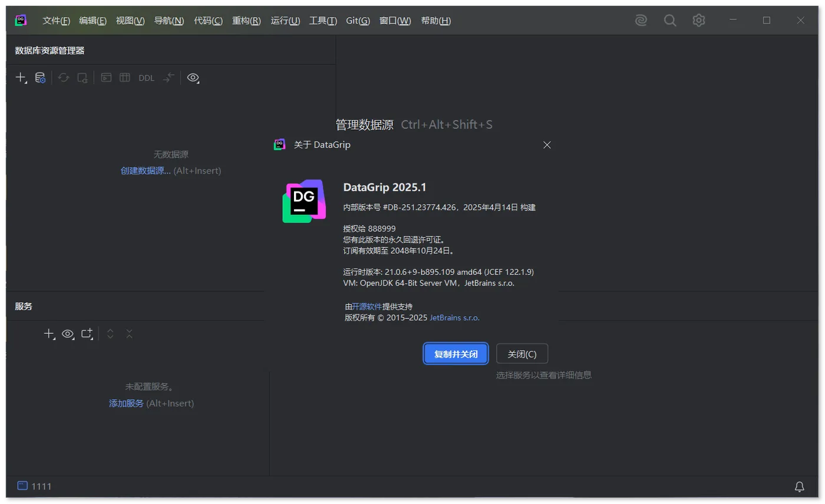The image size is (825, 504).
Task: Click the 管理数据源 hint text
Action: [365, 124]
